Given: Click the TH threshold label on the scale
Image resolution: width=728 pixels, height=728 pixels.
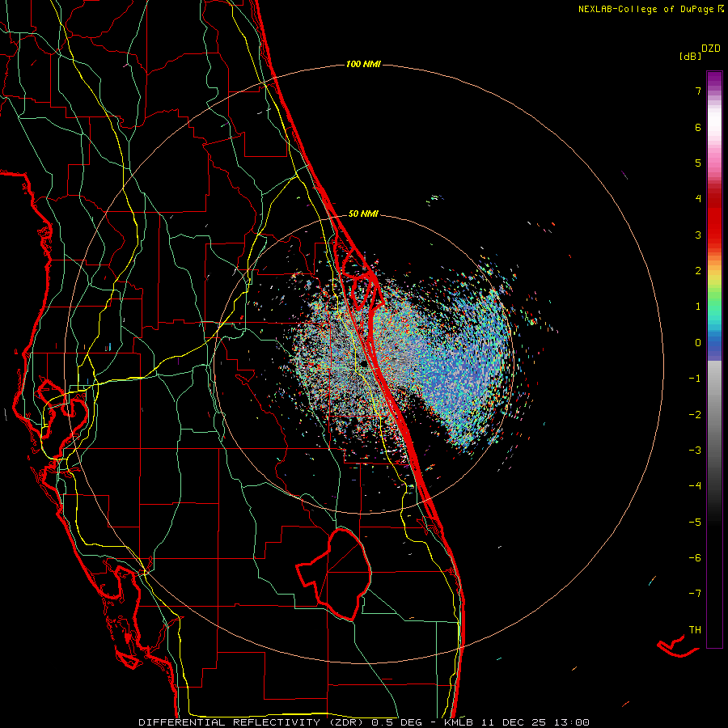Looking at the screenshot, I should 695,630.
